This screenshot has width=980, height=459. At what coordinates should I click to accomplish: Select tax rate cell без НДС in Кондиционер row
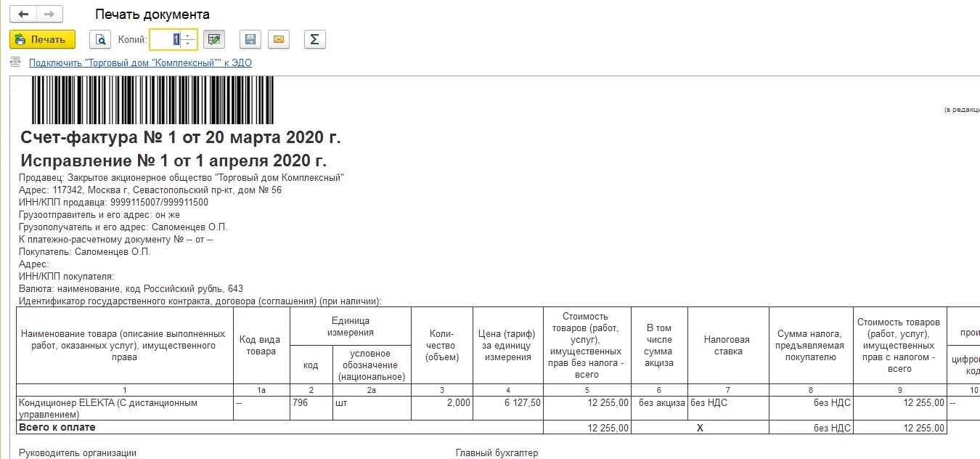(728, 407)
